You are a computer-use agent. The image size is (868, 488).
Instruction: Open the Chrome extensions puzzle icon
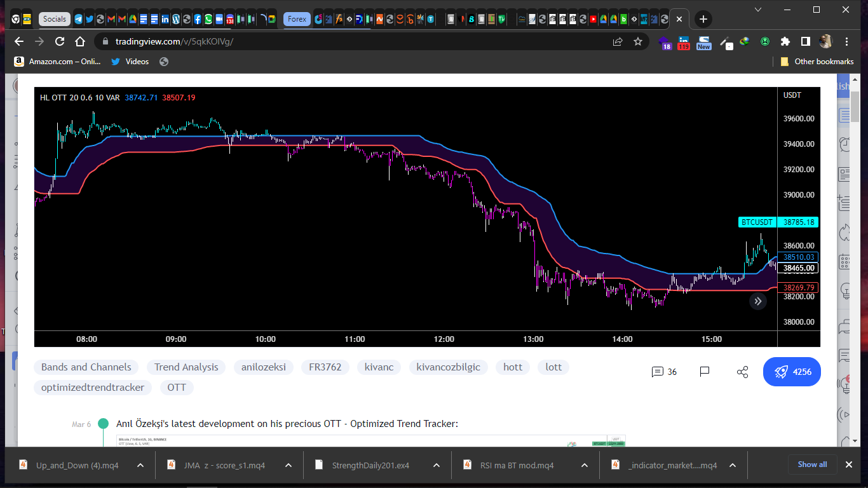(785, 41)
